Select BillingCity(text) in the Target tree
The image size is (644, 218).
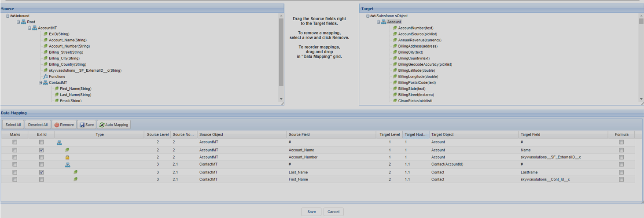coord(410,52)
